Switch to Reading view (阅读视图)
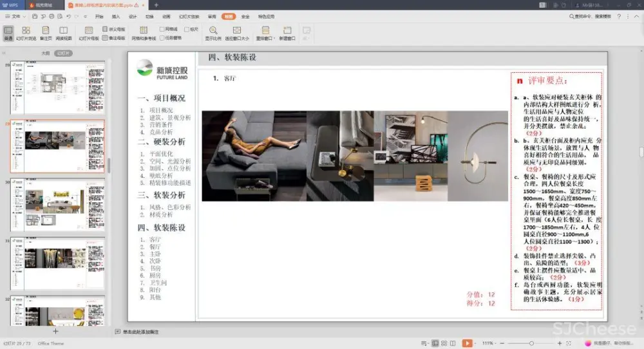This screenshot has height=349, width=644. pyautogui.click(x=63, y=33)
